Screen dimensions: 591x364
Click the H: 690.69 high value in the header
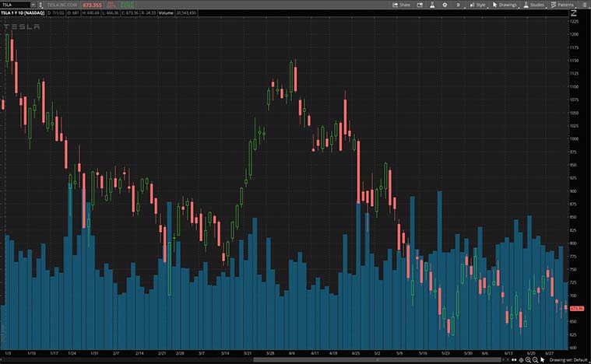point(90,13)
